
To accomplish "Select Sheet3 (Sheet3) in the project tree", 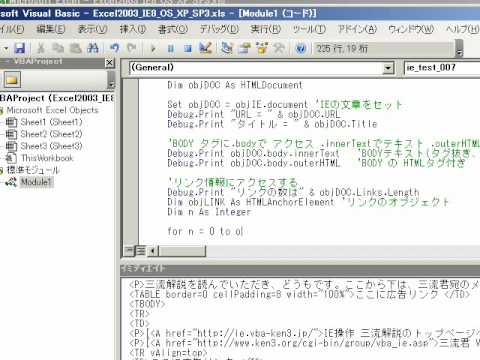I will pyautogui.click(x=51, y=146).
